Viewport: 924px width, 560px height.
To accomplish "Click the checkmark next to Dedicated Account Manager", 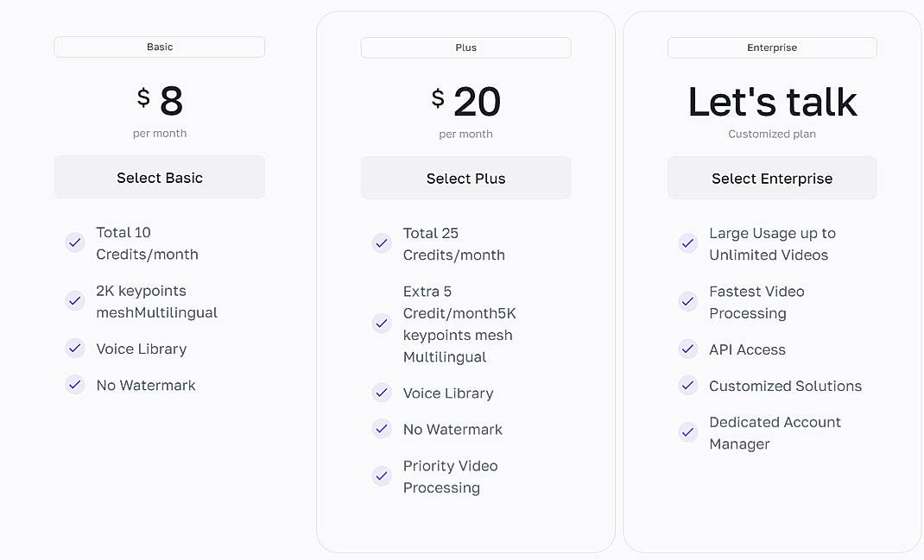I will 687,432.
